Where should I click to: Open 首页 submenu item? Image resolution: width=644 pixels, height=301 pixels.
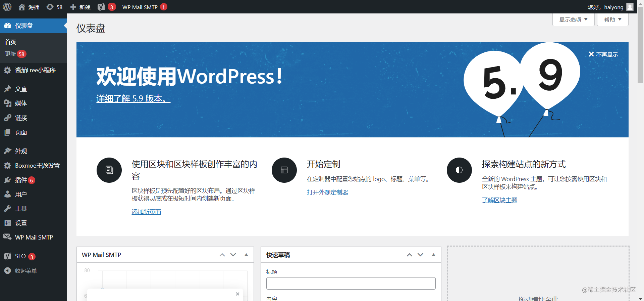click(10, 42)
